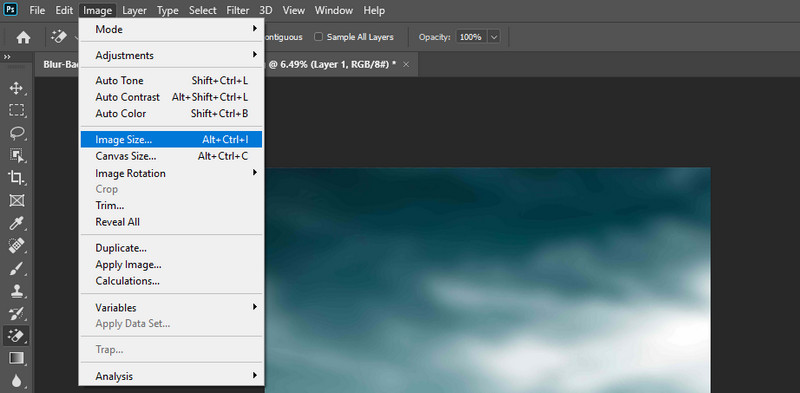
Task: Select the Crop tool
Action: 17,178
